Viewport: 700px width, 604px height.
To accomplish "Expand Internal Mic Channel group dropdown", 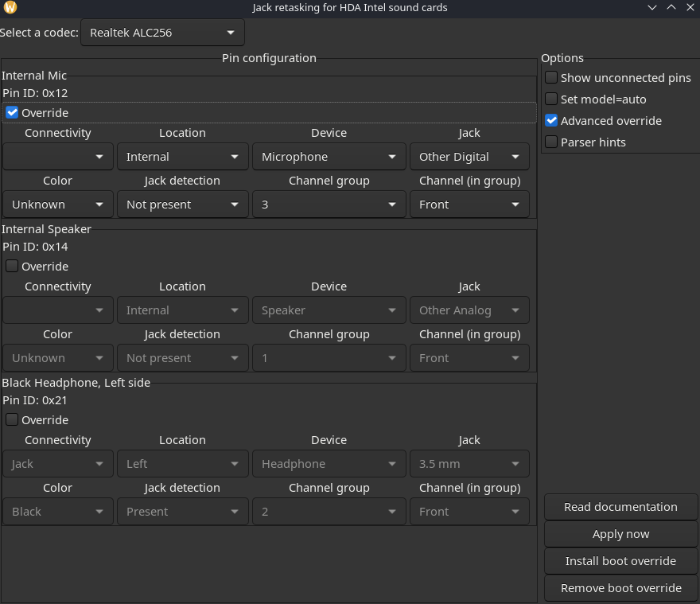I will [x=329, y=205].
